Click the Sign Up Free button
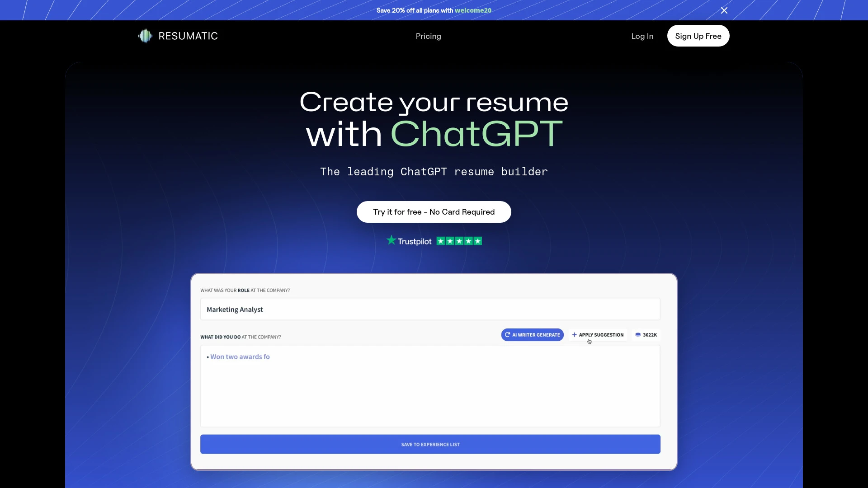The image size is (868, 488). (698, 36)
